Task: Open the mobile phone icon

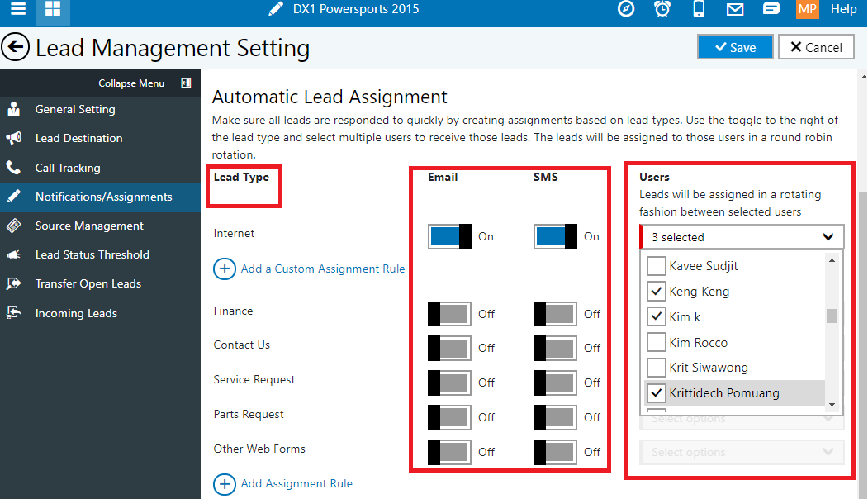Action: [699, 9]
